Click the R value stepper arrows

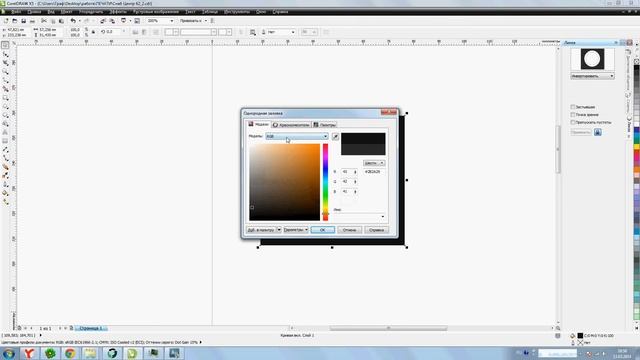point(355,172)
